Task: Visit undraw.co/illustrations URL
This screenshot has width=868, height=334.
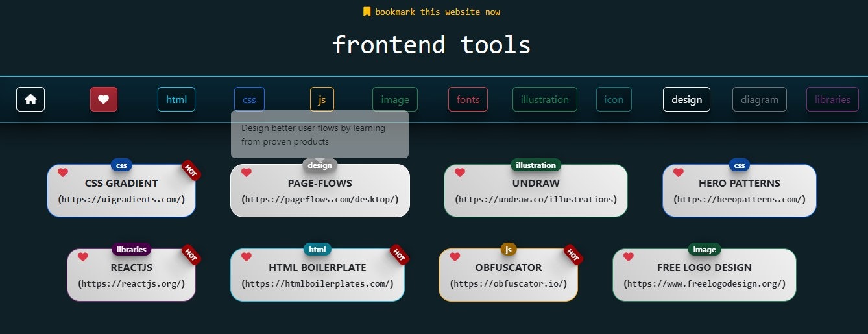Action: (x=536, y=199)
